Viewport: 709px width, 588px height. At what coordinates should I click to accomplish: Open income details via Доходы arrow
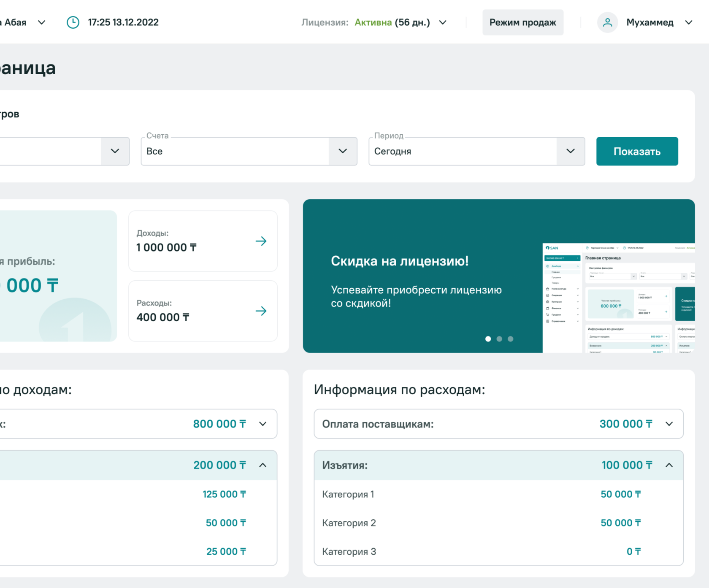click(x=261, y=241)
